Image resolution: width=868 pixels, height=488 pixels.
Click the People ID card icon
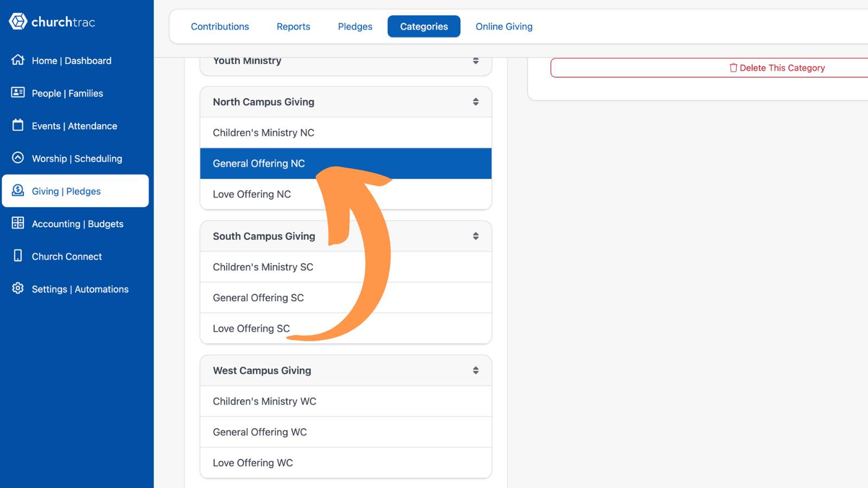pos(18,92)
